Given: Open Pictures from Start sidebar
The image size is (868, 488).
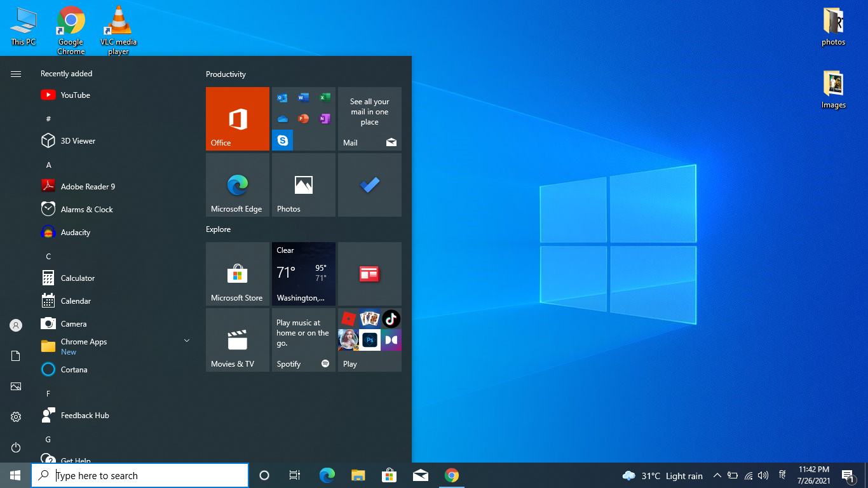Looking at the screenshot, I should (16, 386).
